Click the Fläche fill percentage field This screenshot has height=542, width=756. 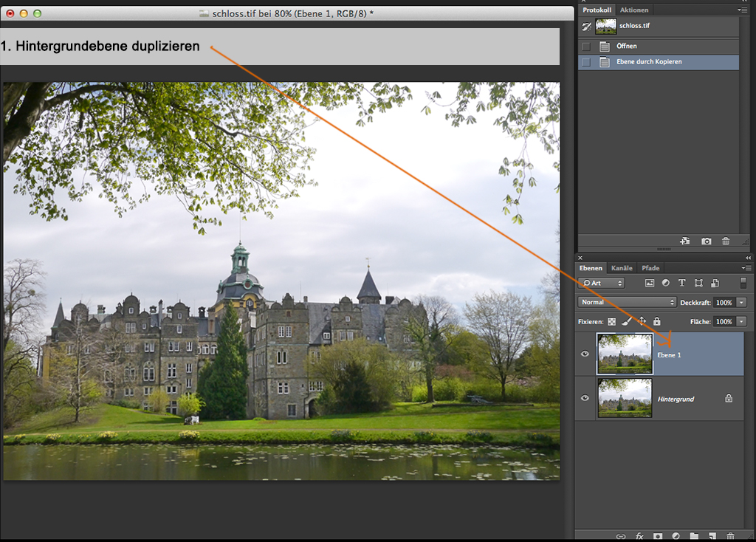[724, 322]
